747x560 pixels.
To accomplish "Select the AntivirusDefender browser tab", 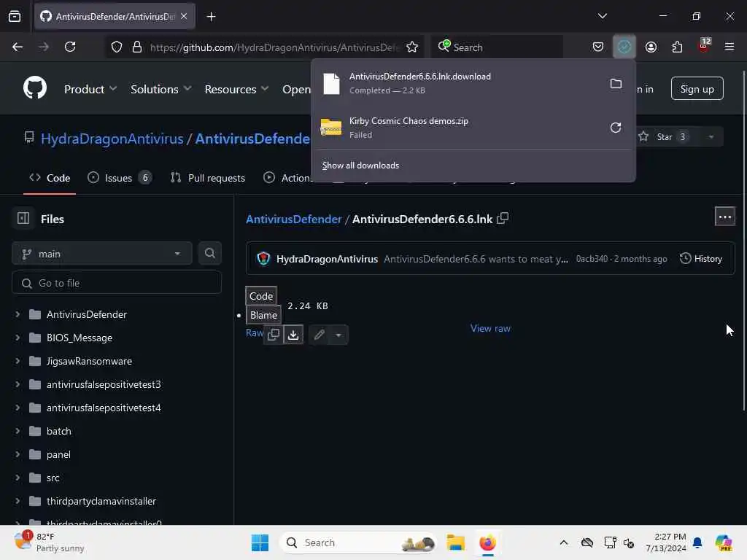I will tap(115, 17).
